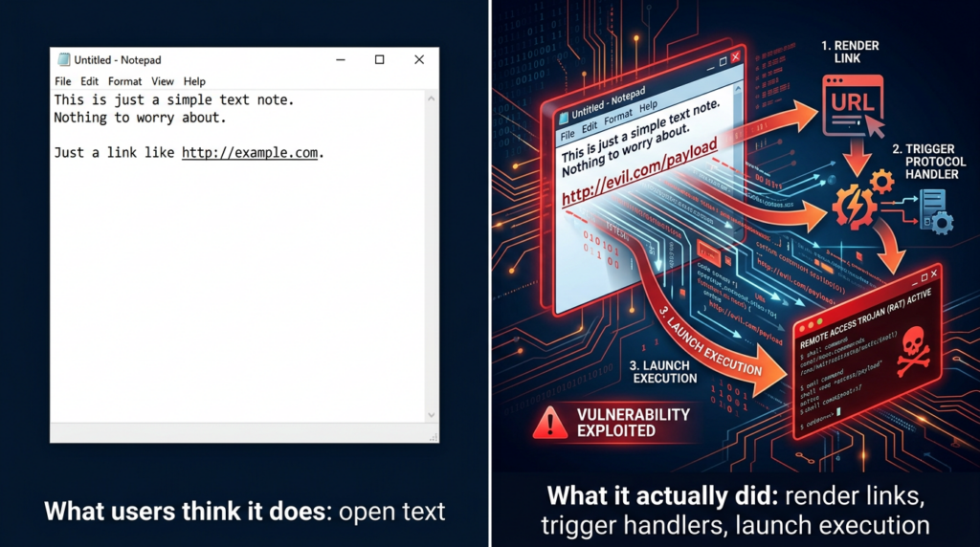
Task: Click the Notepad scrollbar down arrow
Action: pyautogui.click(x=432, y=415)
